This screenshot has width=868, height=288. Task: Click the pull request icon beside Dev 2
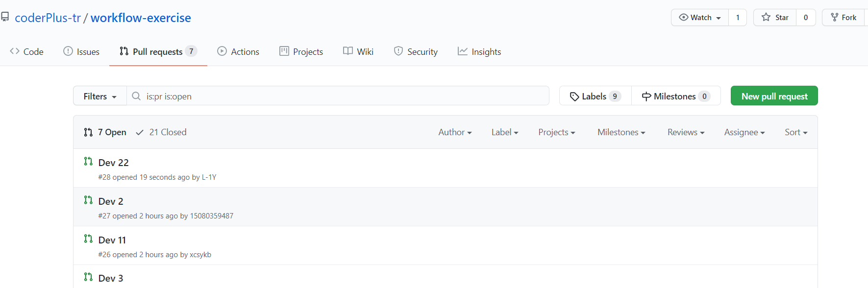(x=88, y=200)
